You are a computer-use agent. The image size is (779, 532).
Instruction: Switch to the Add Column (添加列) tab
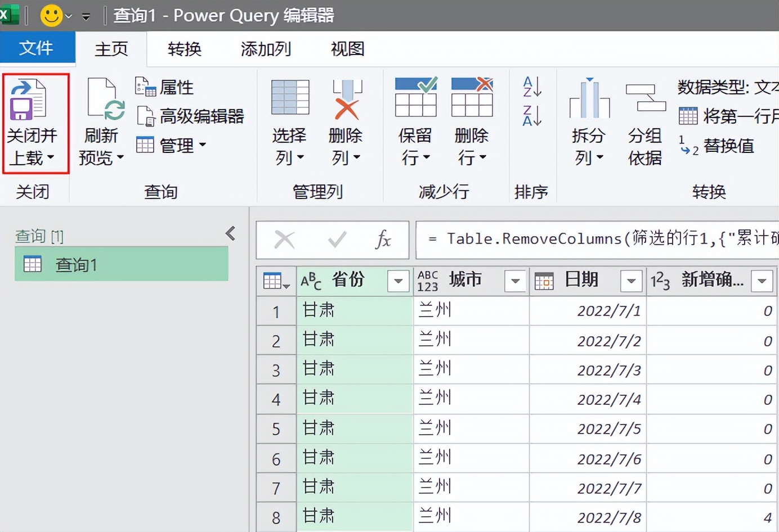tap(266, 49)
